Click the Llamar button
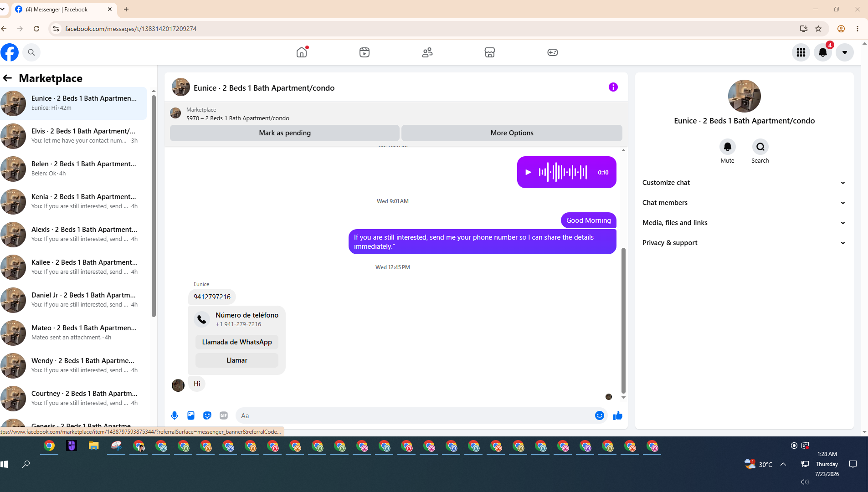This screenshot has height=492, width=868. point(237,360)
